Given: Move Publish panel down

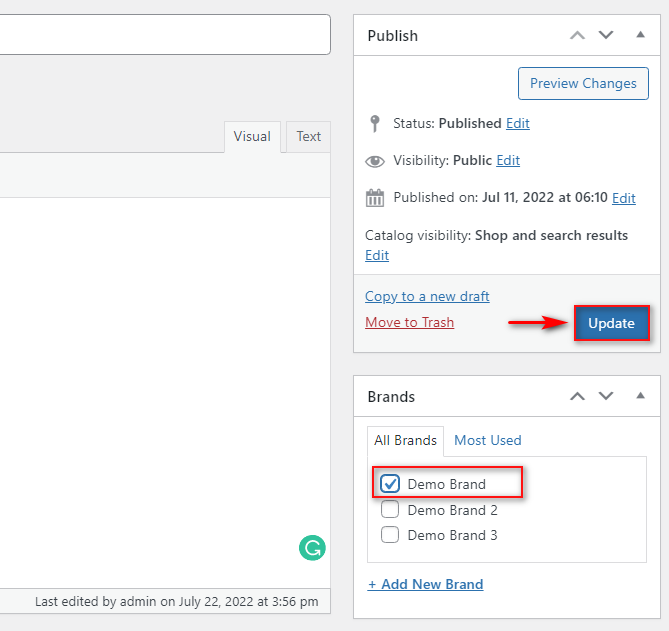Looking at the screenshot, I should point(606,35).
